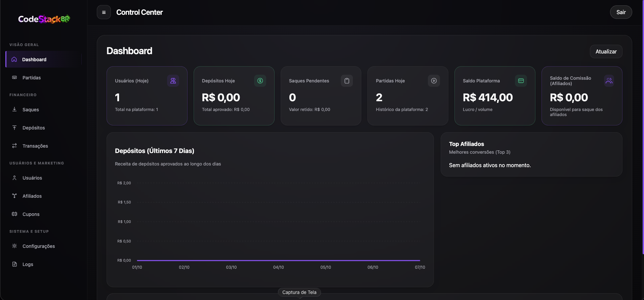644x300 pixels.
Task: Click the green dollar icon in Depósitos Hoje
Action: click(260, 81)
